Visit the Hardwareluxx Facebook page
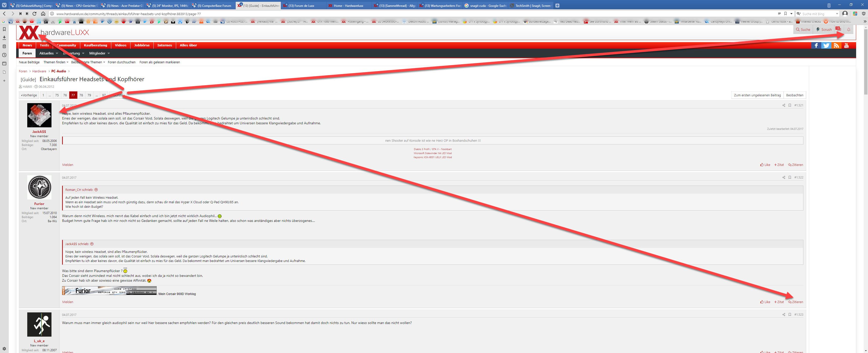 (816, 45)
